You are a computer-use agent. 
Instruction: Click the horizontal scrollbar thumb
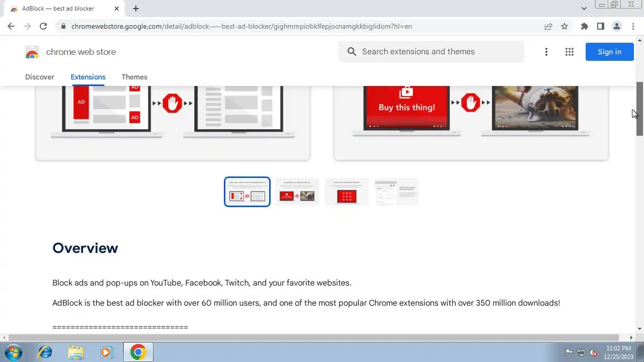(x=313, y=337)
